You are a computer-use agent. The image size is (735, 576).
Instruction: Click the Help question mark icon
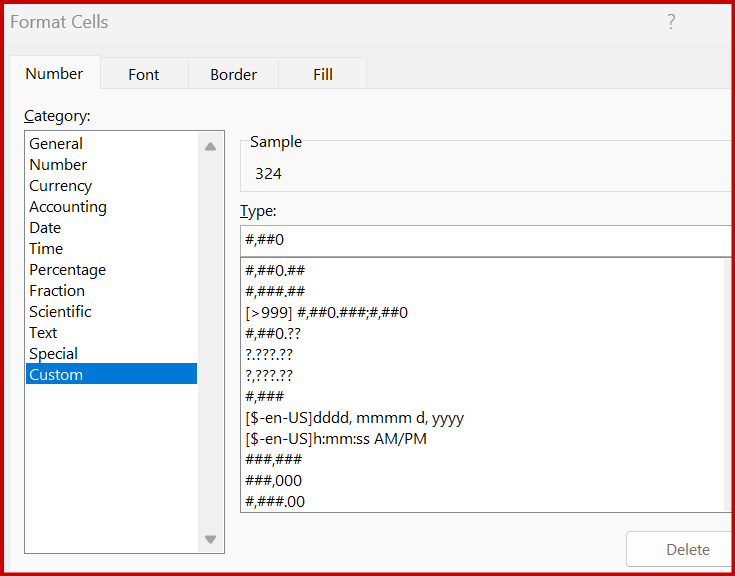click(x=671, y=22)
